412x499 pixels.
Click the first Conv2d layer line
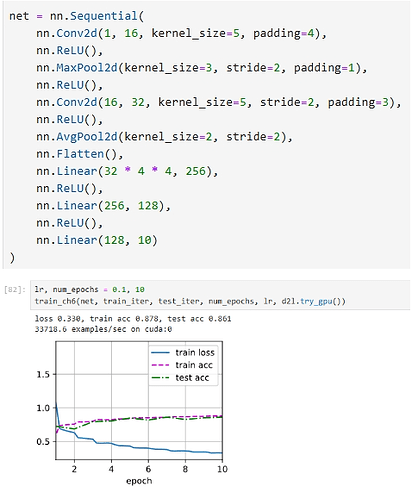[181, 33]
